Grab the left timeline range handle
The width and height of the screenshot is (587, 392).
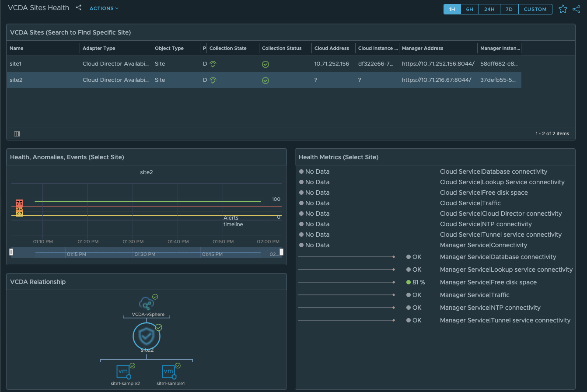[11, 252]
